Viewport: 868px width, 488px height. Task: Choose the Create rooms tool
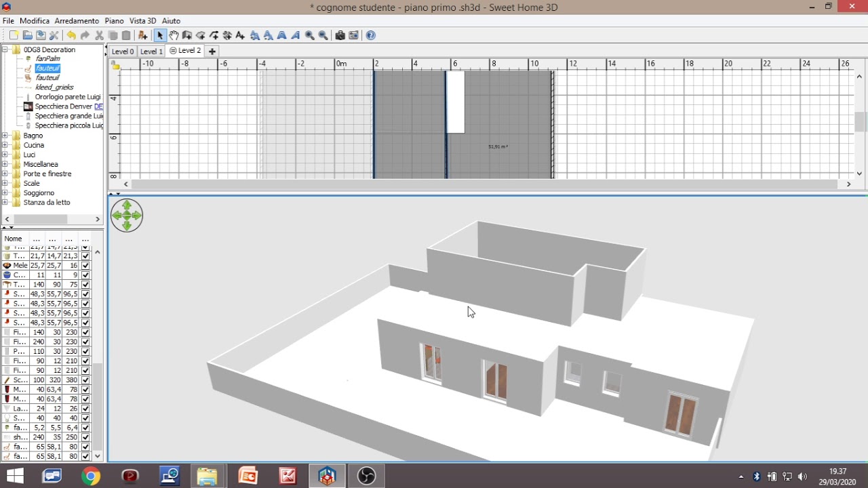click(201, 35)
